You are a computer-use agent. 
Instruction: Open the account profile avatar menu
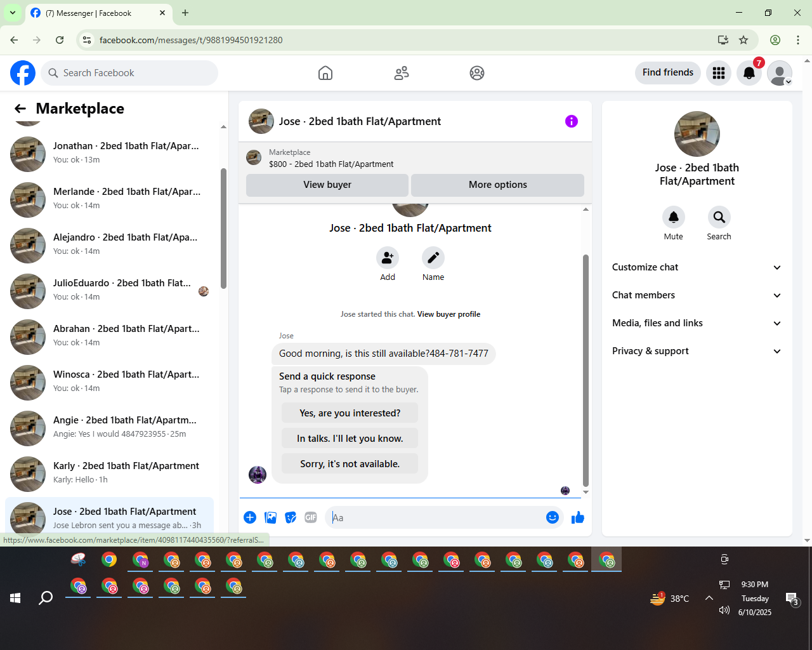780,73
